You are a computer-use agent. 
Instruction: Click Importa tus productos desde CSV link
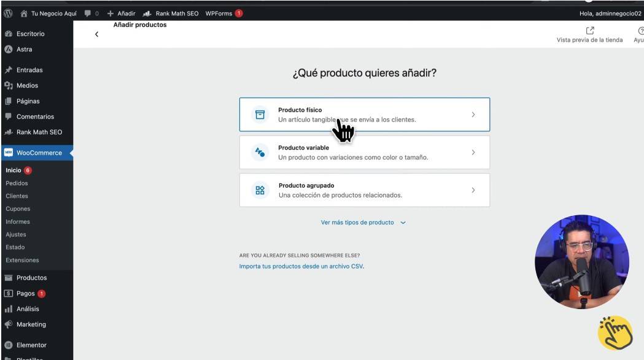(x=301, y=266)
